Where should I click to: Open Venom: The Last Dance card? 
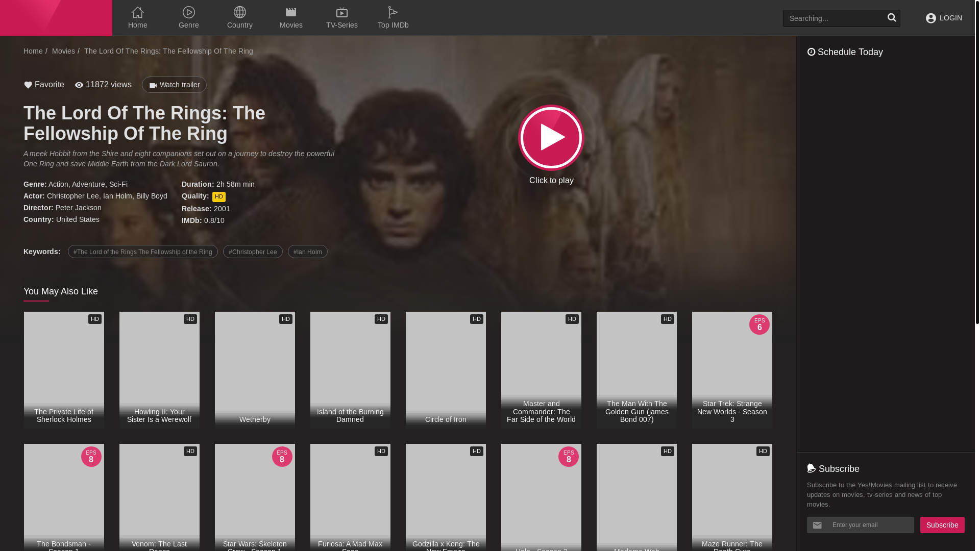click(159, 497)
